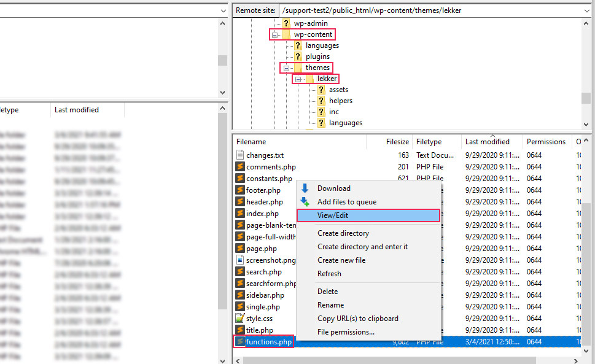Select the helpers folder in remote tree
Image resolution: width=595 pixels, height=364 pixels.
pos(340,101)
